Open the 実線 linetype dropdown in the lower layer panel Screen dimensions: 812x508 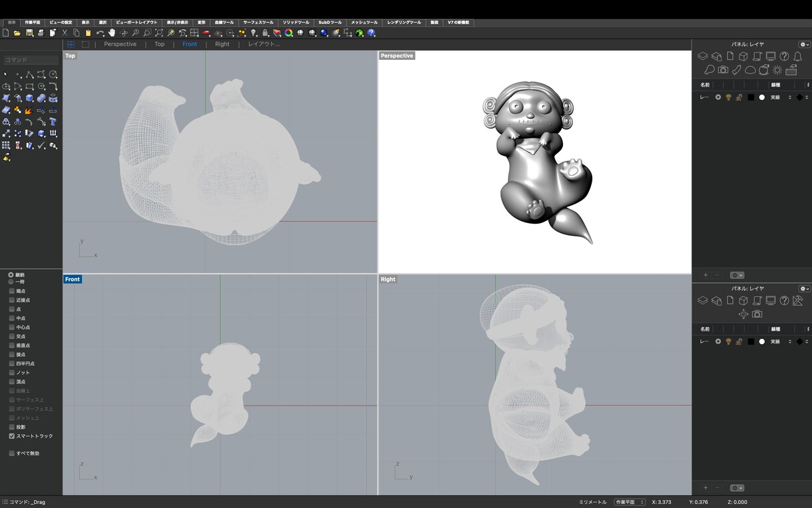tap(781, 342)
